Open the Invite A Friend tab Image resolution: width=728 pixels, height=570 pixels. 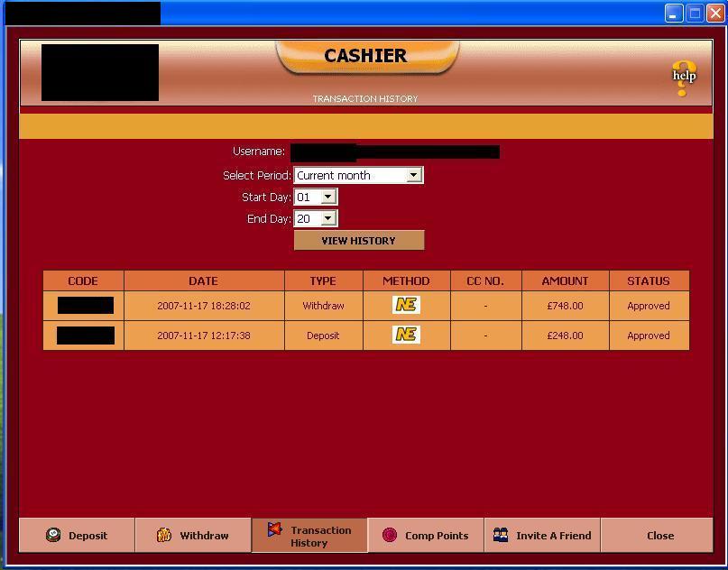(542, 535)
